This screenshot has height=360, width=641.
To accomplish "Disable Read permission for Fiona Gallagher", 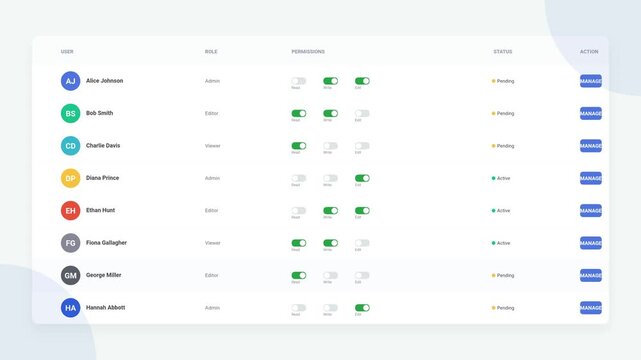I will (299, 243).
